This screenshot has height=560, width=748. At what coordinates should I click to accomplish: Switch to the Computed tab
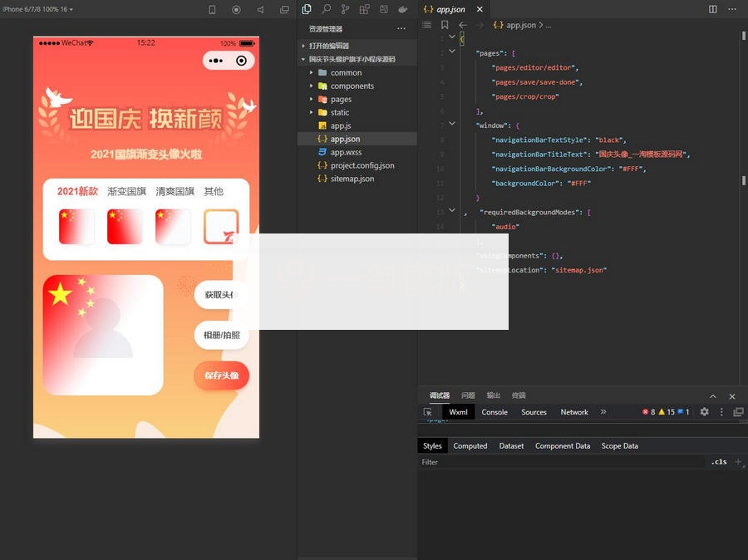(470, 446)
